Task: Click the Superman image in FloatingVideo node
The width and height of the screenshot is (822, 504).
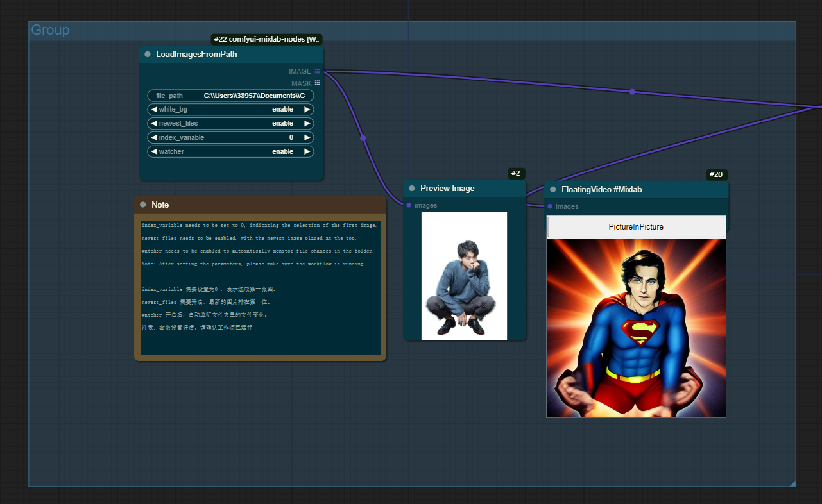Action: (636, 328)
